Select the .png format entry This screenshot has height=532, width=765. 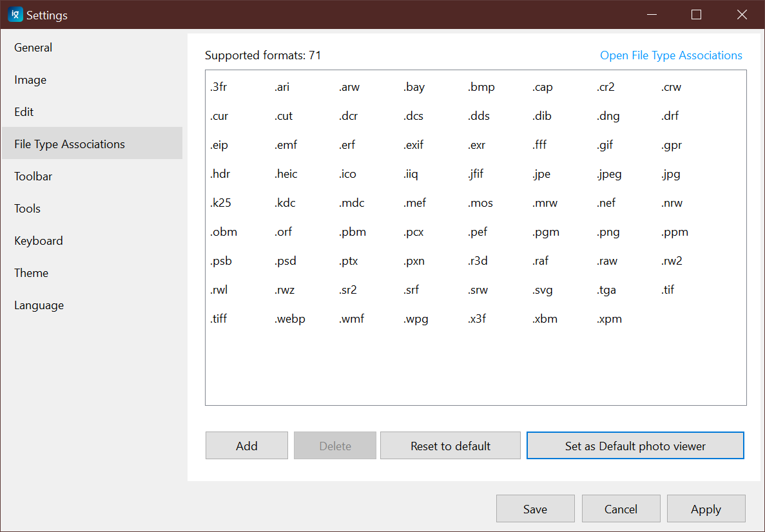(x=608, y=231)
